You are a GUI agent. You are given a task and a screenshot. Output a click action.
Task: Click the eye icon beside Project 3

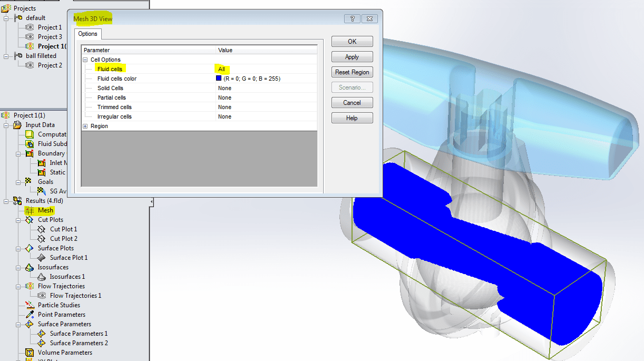coord(30,36)
